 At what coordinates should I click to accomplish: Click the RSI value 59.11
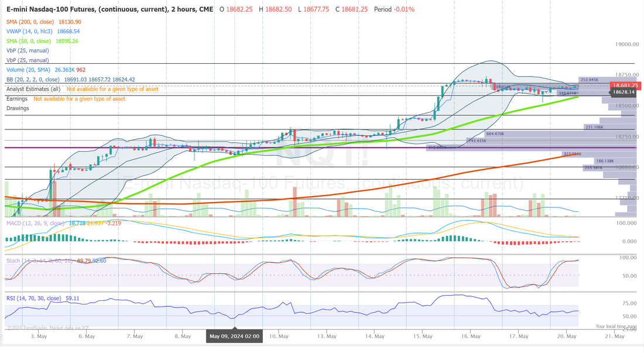[x=72, y=299]
